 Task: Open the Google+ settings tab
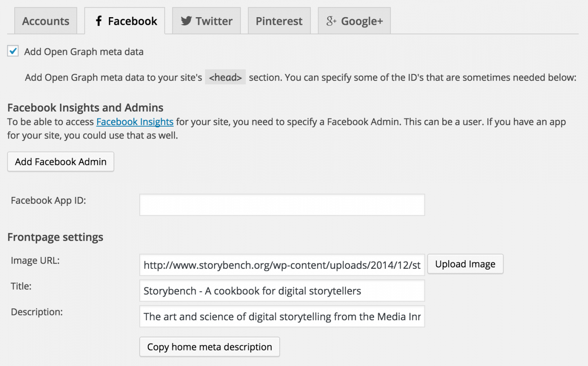[354, 21]
